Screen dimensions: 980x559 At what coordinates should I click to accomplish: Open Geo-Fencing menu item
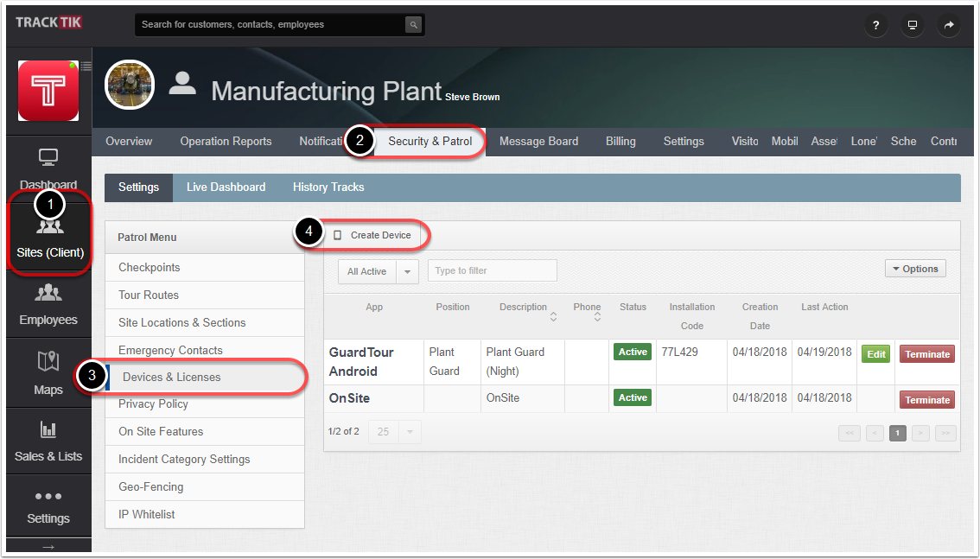pos(204,486)
